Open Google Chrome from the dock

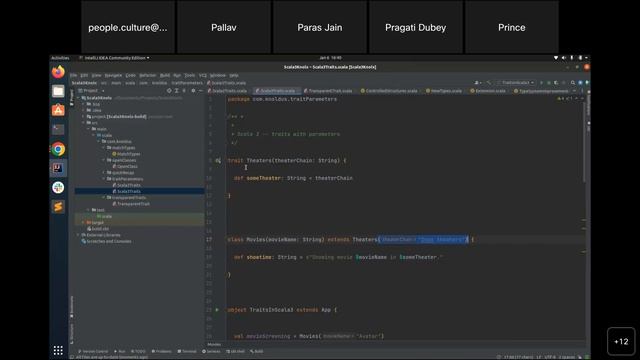click(x=58, y=149)
